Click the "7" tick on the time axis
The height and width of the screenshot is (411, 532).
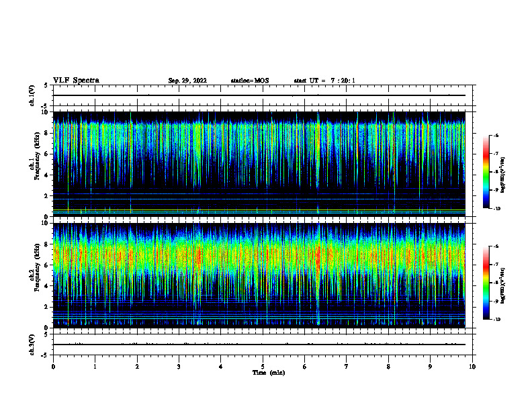click(x=347, y=367)
